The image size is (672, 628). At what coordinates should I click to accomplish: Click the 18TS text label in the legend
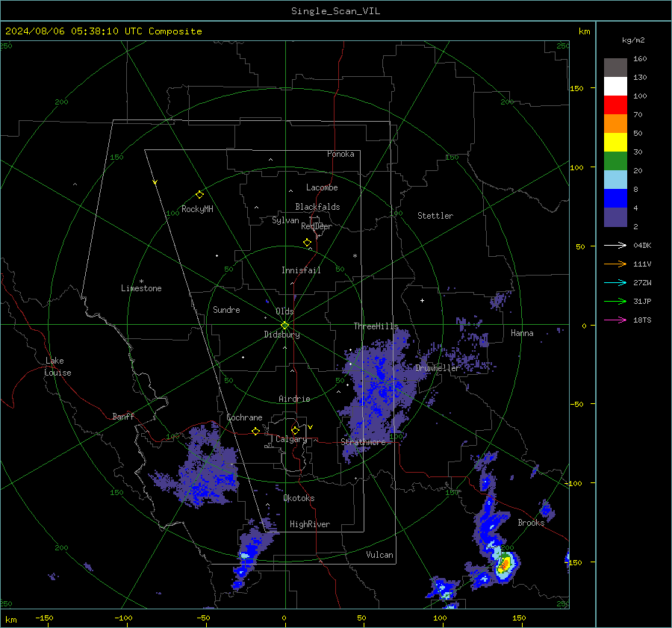point(642,320)
